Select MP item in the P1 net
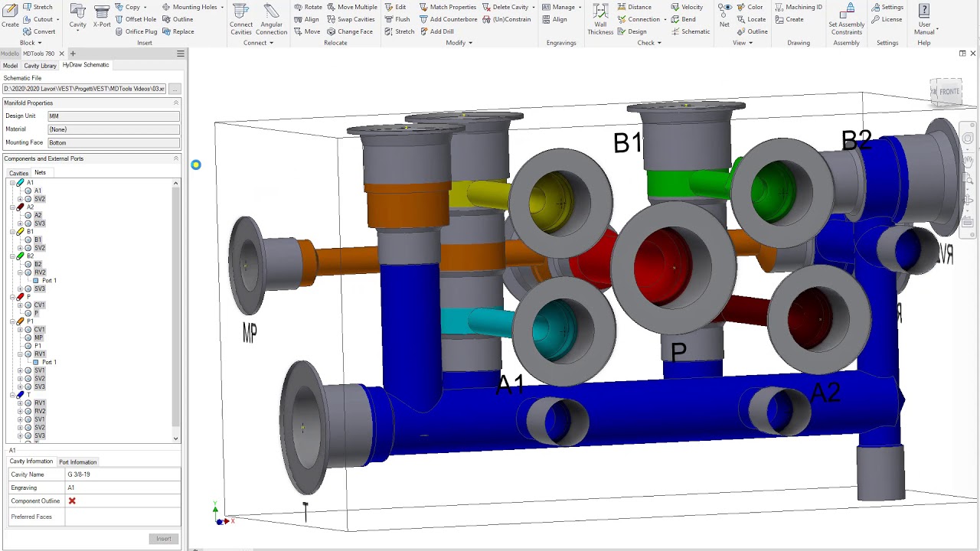 38,337
